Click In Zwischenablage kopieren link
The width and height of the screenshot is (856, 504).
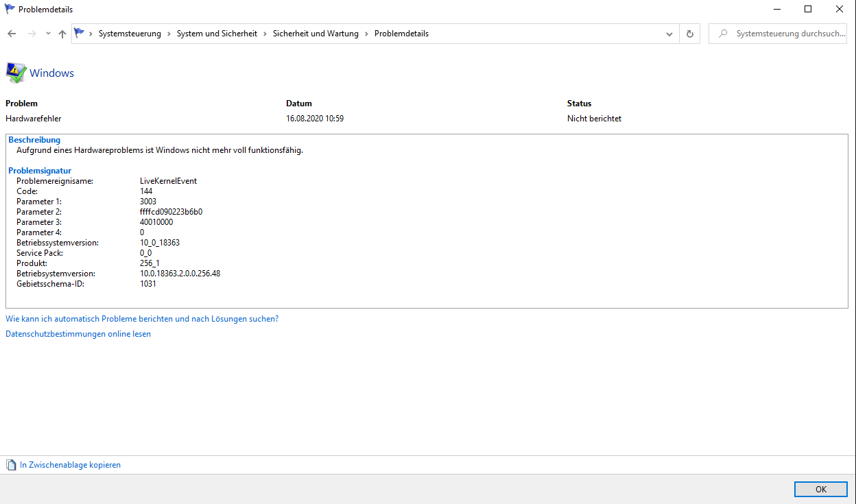tap(70, 465)
